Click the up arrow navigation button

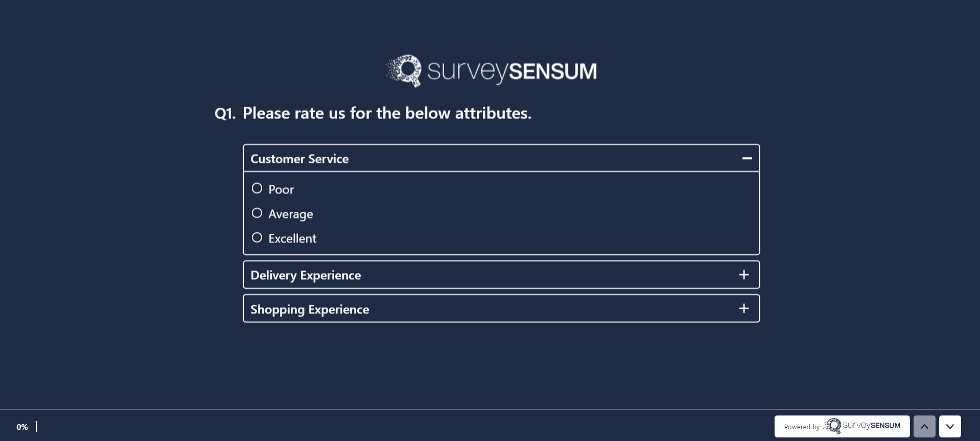pos(924,426)
